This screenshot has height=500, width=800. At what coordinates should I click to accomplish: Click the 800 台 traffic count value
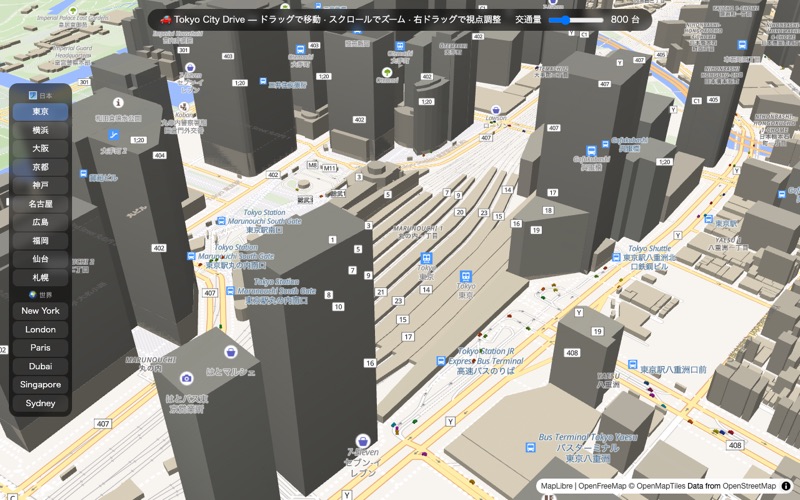(625, 20)
